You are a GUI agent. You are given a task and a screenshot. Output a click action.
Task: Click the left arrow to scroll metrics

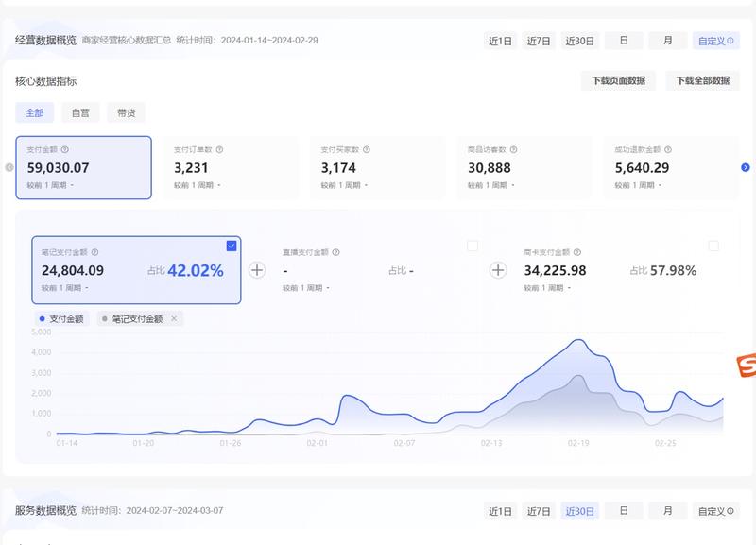click(x=9, y=167)
